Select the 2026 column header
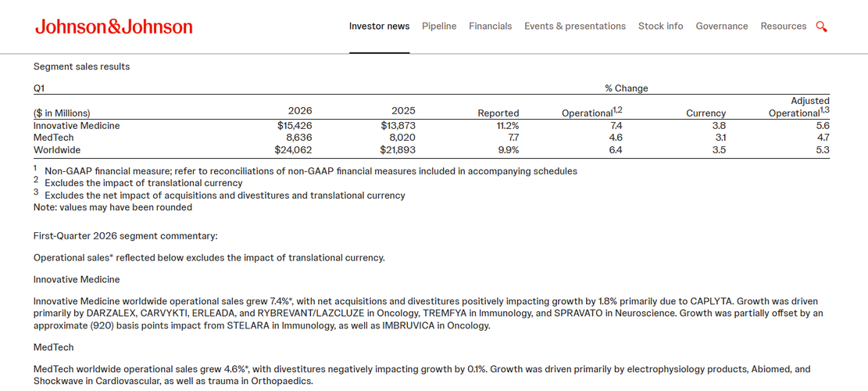Image resolution: width=868 pixels, height=391 pixels. pyautogui.click(x=300, y=111)
